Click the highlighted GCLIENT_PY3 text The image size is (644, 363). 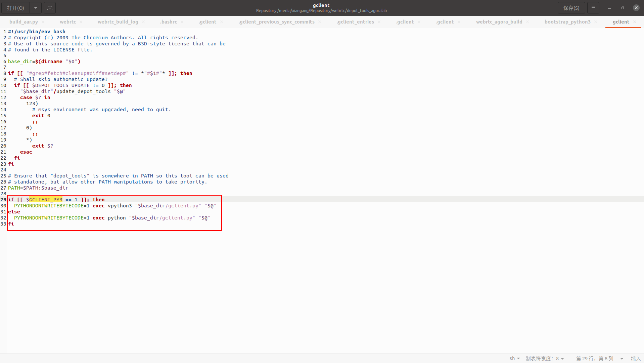pos(46,200)
